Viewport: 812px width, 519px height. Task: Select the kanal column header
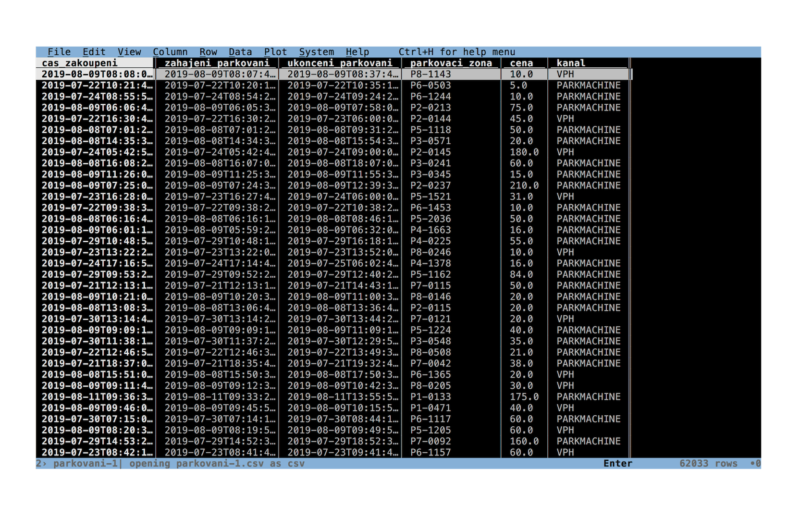571,63
